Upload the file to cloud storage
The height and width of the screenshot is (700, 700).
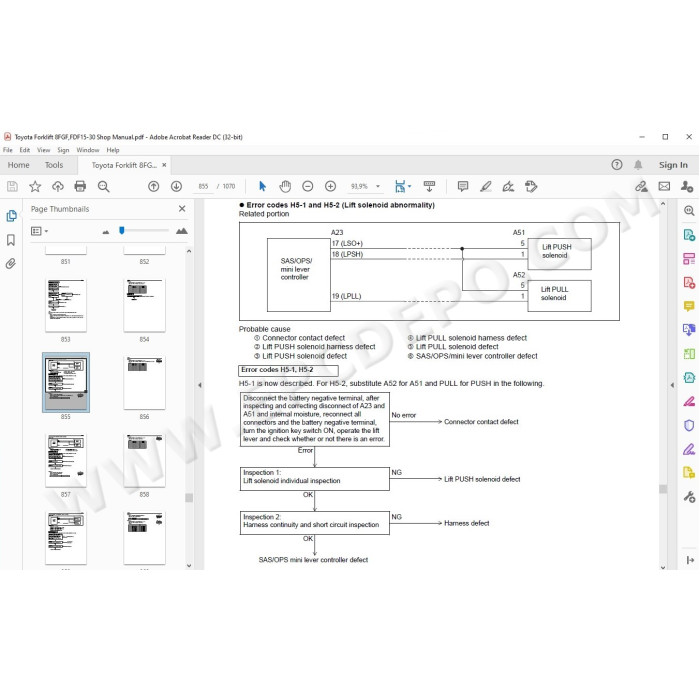58,186
